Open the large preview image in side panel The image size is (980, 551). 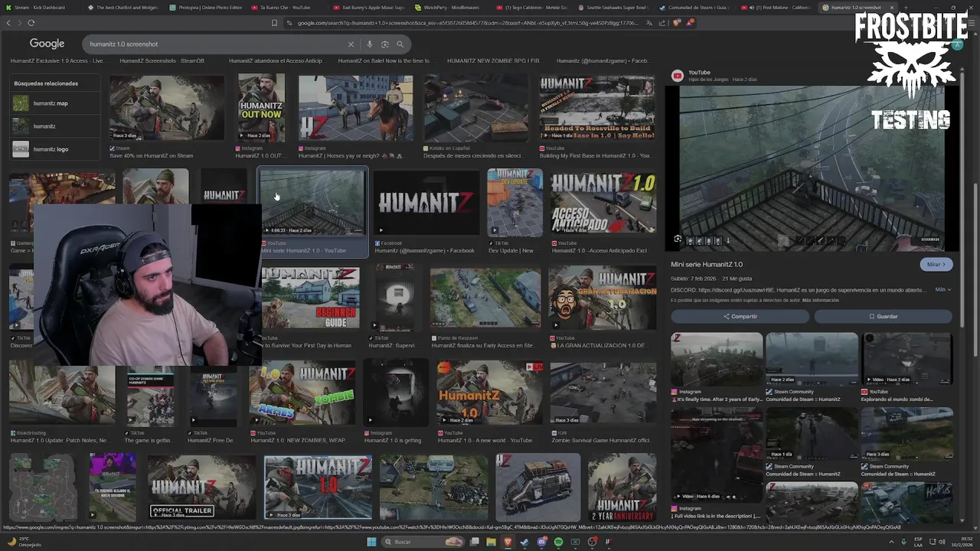811,168
